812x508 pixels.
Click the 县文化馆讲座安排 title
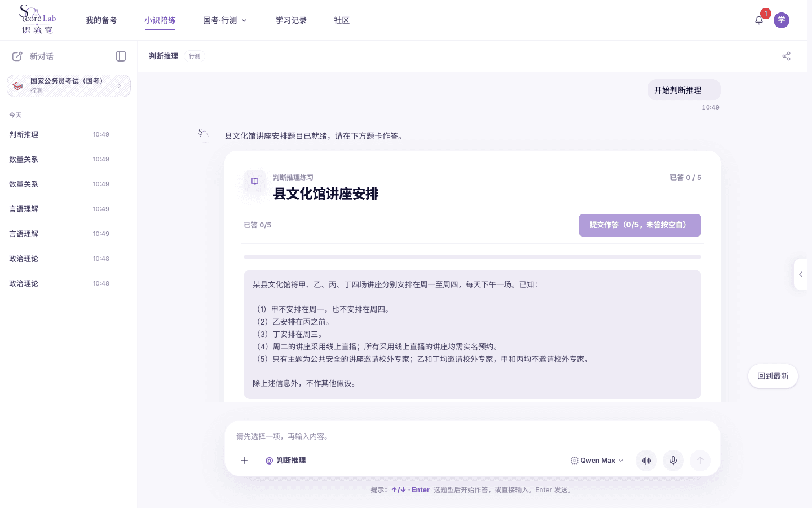click(326, 194)
